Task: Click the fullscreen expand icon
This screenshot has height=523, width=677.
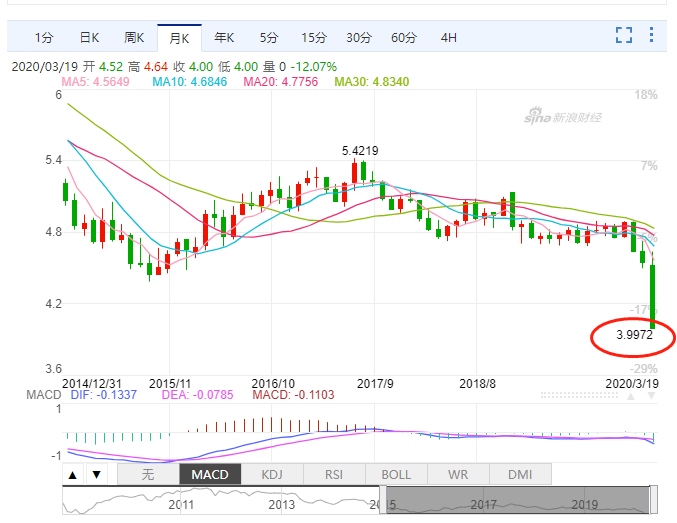Action: coord(624,36)
